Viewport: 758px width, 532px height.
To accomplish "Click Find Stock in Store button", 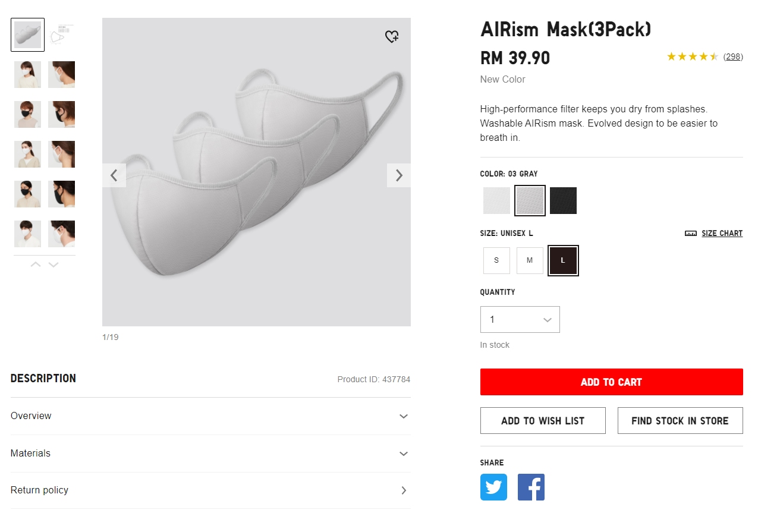I will coord(680,421).
